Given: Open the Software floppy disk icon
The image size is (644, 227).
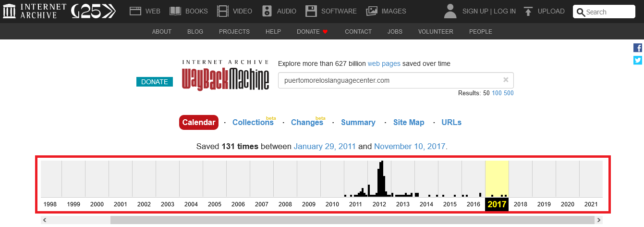Looking at the screenshot, I should coord(311,11).
